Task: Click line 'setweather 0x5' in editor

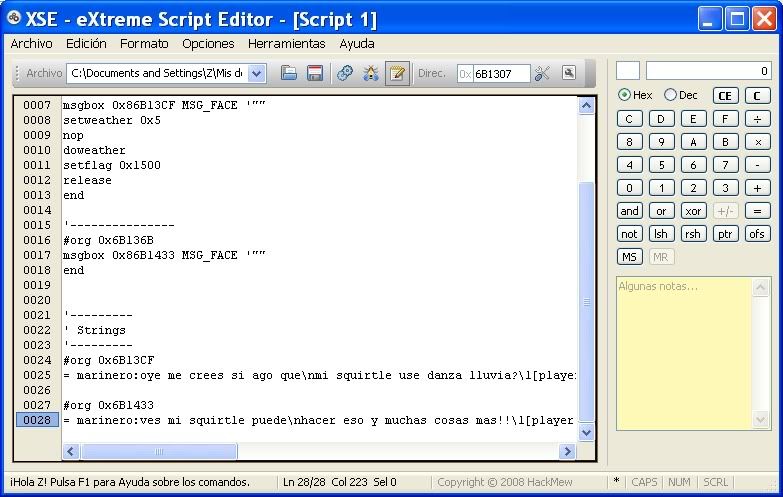Action: coord(112,120)
